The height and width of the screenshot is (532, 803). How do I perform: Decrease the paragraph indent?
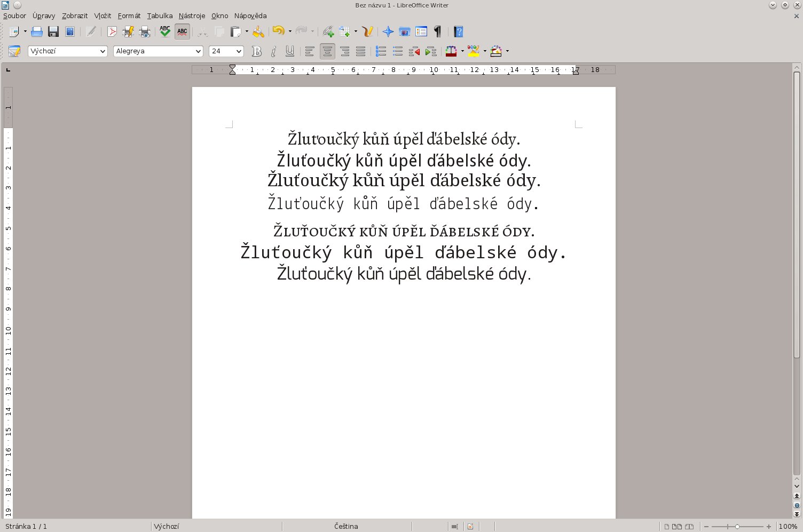[414, 51]
